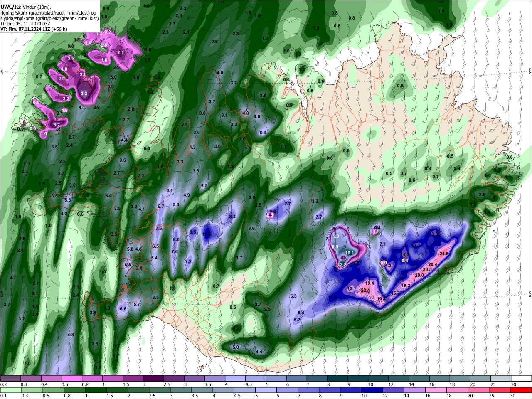Click the 8.0 precipitation value

click(x=176, y=239)
